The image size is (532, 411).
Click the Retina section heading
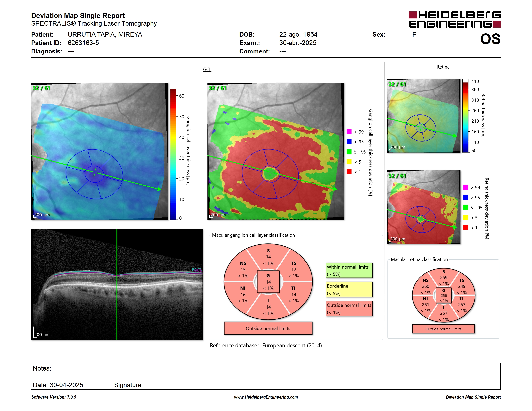(443, 67)
